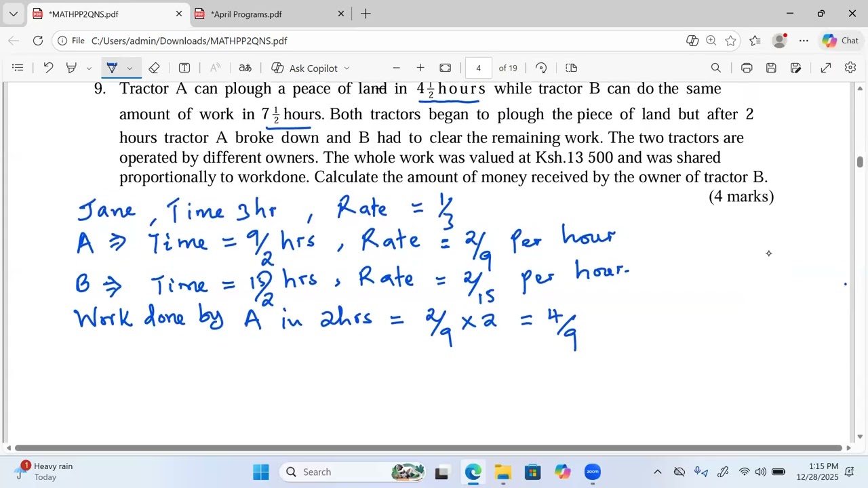Zoom in with the plus button
Image resolution: width=868 pixels, height=488 pixels.
coord(420,68)
